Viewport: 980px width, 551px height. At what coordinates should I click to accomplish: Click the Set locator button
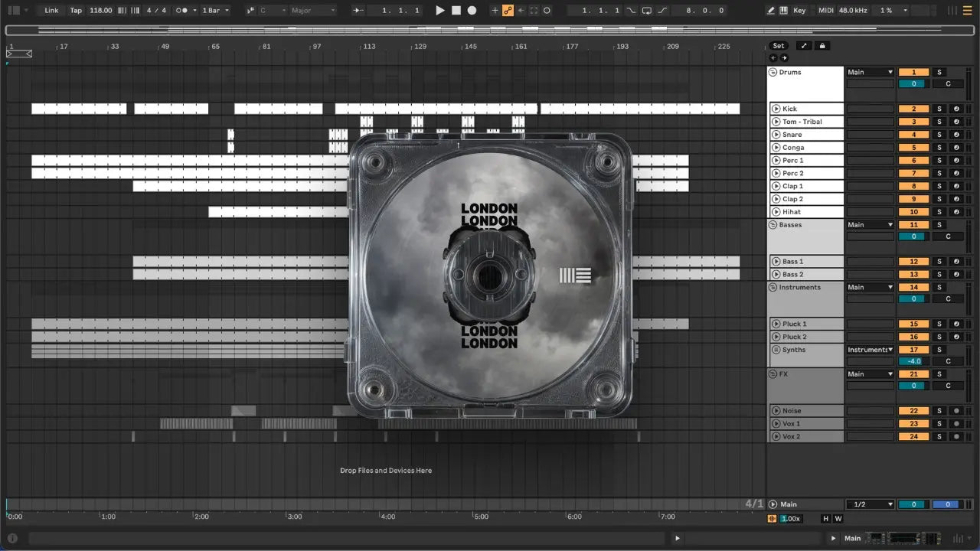pyautogui.click(x=778, y=46)
